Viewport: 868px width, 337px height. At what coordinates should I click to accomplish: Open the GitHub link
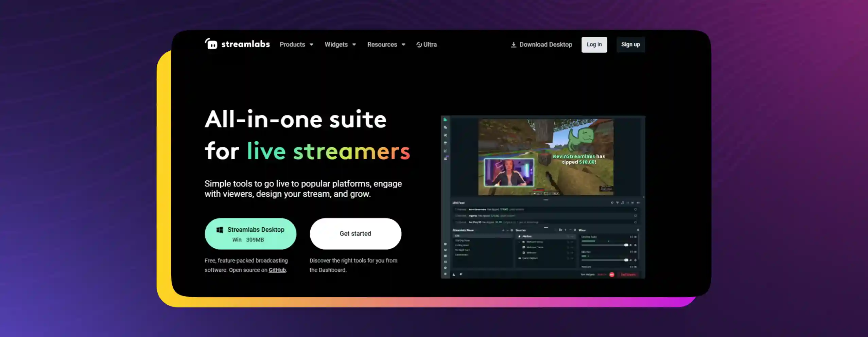(277, 270)
